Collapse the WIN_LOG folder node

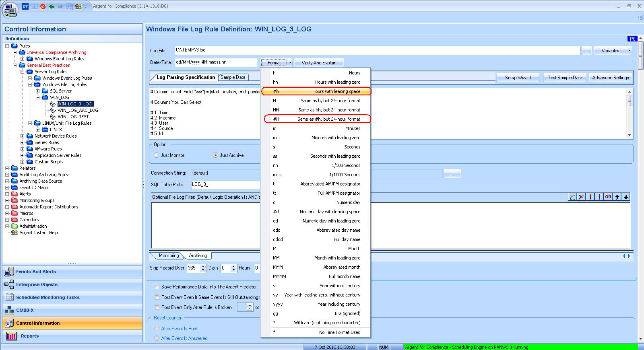coord(38,97)
